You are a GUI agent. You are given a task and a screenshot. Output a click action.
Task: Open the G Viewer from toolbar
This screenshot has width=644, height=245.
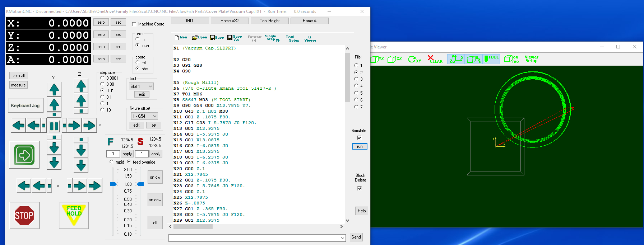point(310,39)
